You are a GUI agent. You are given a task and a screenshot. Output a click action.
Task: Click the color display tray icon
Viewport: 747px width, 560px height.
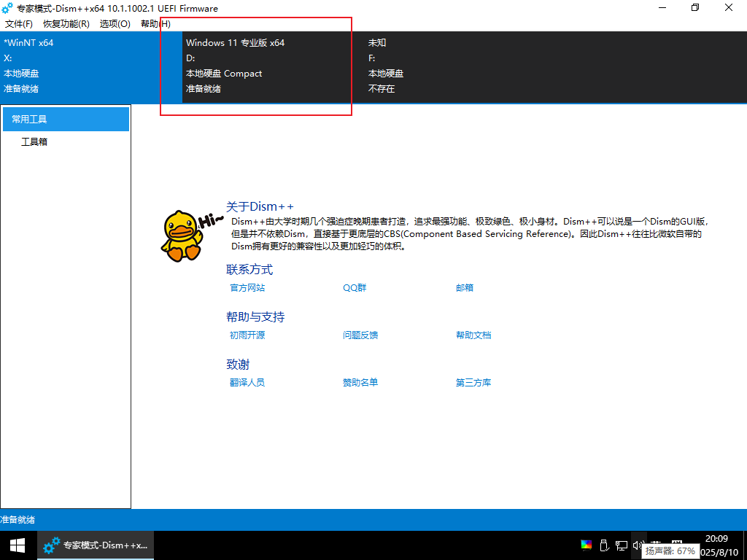coord(587,545)
